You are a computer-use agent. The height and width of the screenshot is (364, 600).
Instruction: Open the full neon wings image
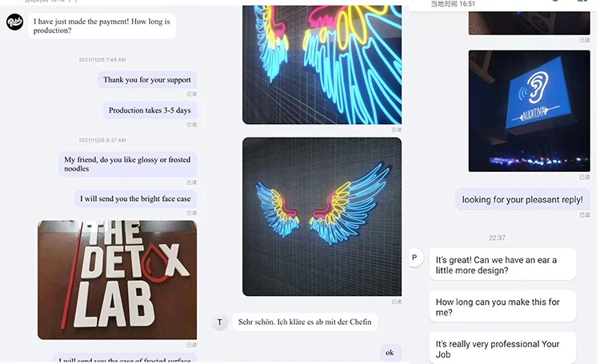coord(322,217)
